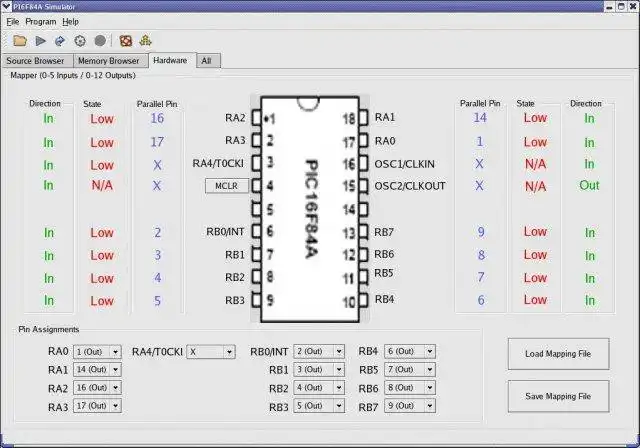The width and height of the screenshot is (640, 448).
Task: Click the run program play icon
Action: click(x=40, y=41)
